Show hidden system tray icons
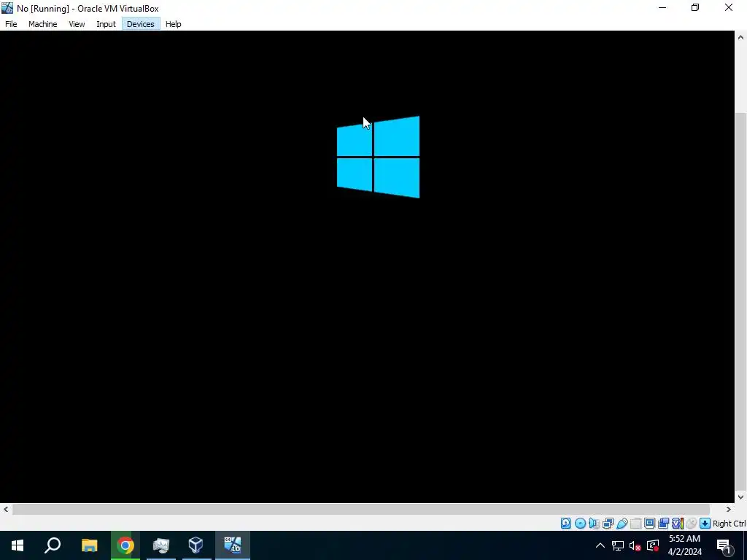Image resolution: width=747 pixels, height=560 pixels. [600, 545]
